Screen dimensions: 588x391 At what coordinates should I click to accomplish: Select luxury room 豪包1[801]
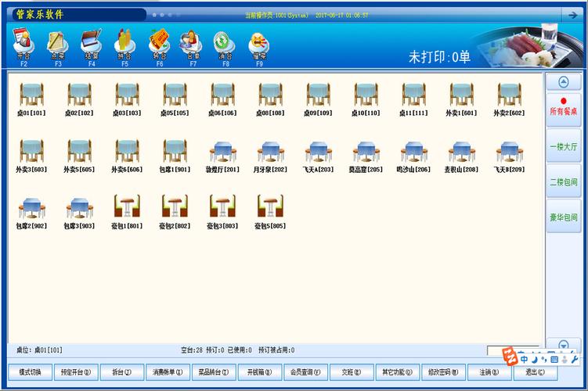[127, 213]
